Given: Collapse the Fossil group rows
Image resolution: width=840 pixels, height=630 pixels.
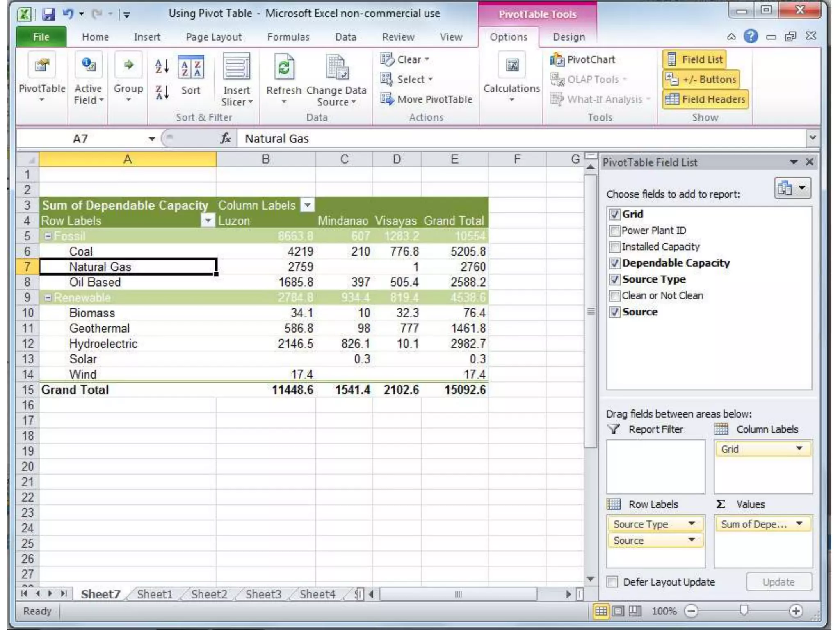Looking at the screenshot, I should [48, 236].
